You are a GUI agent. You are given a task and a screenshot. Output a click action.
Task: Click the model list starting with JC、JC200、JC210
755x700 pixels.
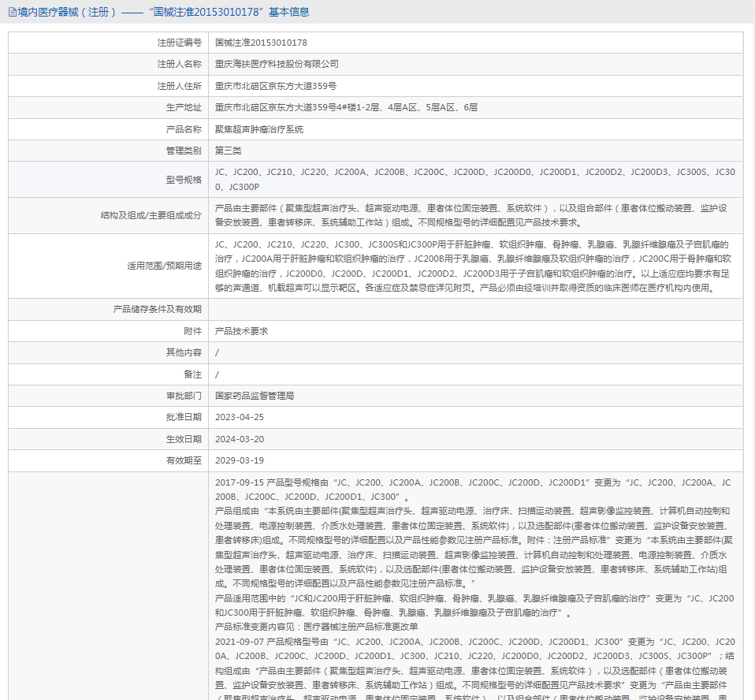[474, 179]
